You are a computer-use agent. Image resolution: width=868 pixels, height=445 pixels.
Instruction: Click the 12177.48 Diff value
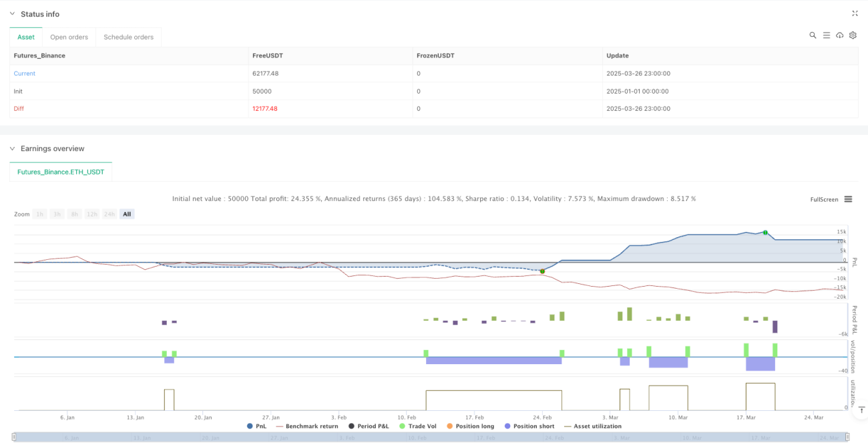[x=264, y=108]
